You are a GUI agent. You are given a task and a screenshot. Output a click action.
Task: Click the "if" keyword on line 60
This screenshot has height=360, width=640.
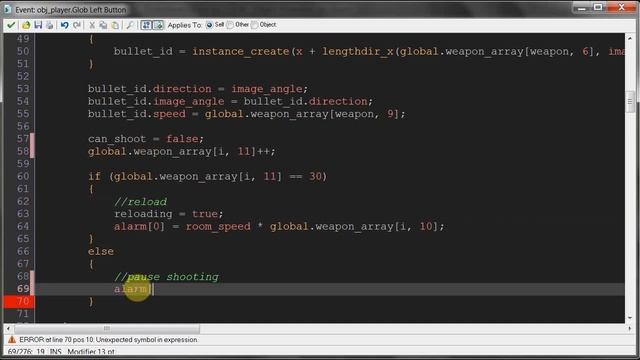tap(94, 176)
